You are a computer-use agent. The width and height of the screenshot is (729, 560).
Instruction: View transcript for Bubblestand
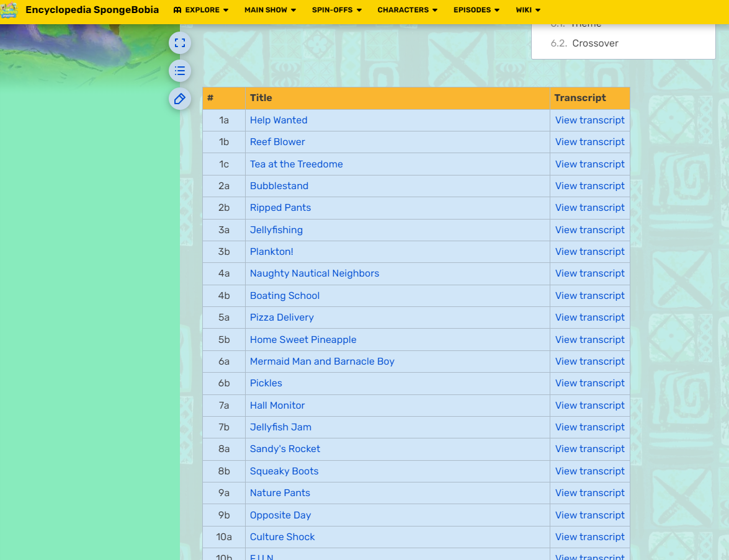tap(589, 186)
